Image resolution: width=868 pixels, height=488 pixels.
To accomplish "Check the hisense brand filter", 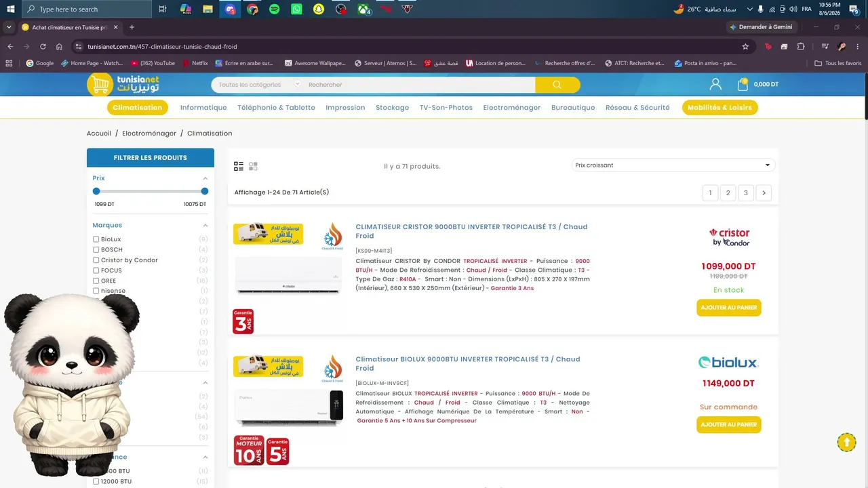I will (96, 291).
